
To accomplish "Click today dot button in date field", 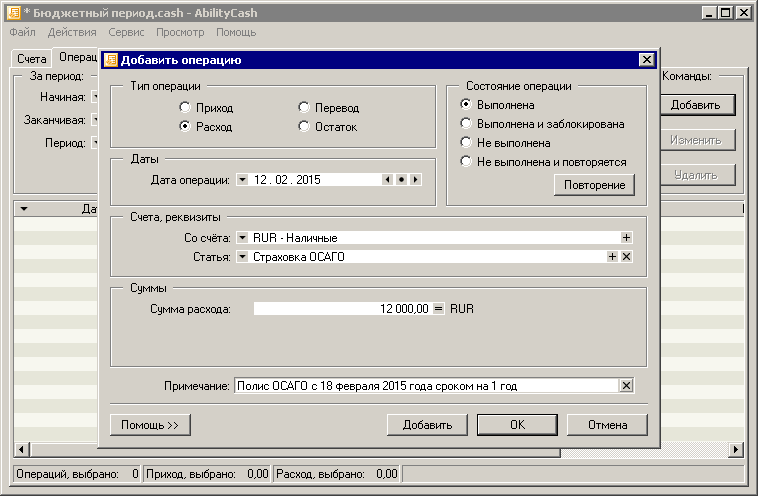I will tap(401, 180).
